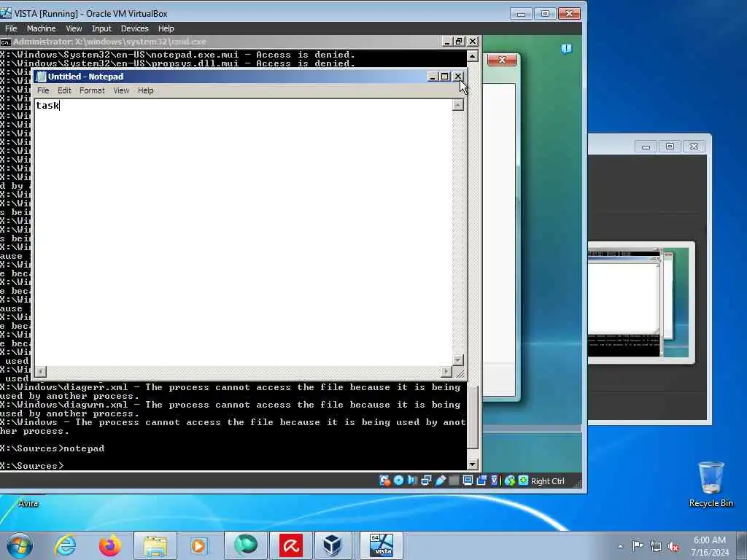
Task: Click the keyboard capture green arrow indicator
Action: [x=523, y=481]
